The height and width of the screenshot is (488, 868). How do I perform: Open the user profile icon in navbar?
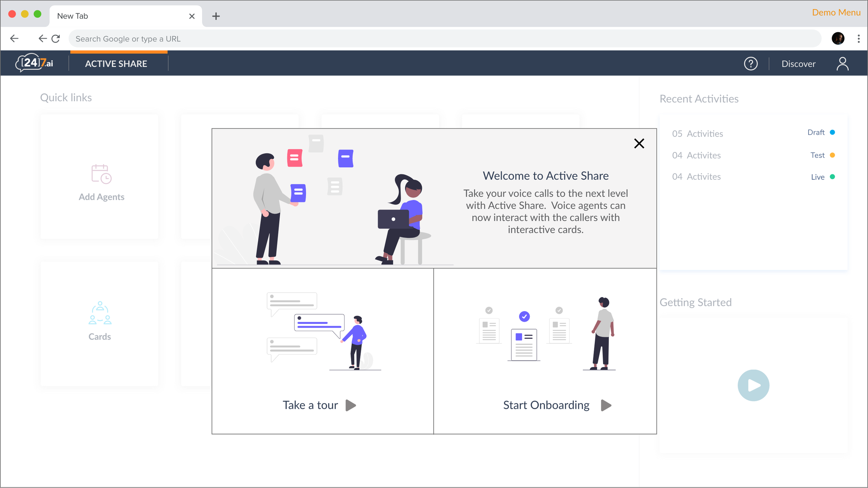pyautogui.click(x=842, y=64)
